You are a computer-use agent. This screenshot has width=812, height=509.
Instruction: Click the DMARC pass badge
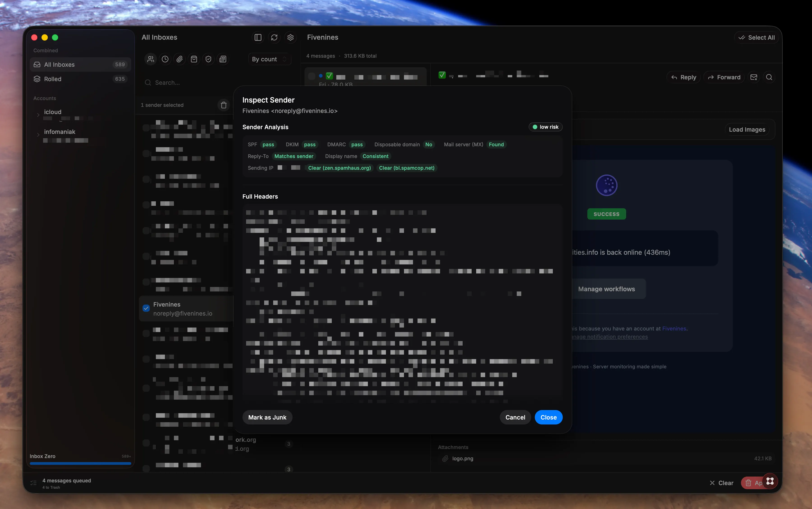click(x=357, y=144)
